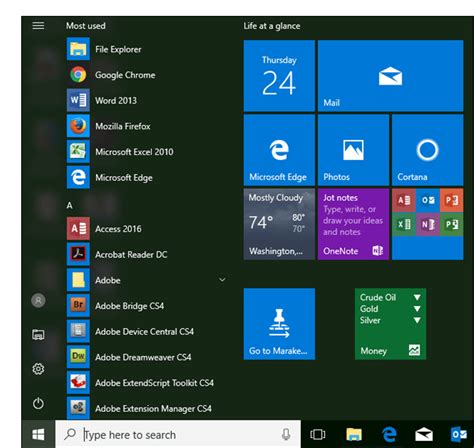Open the Photos tile
The height and width of the screenshot is (448, 474).
click(353, 150)
